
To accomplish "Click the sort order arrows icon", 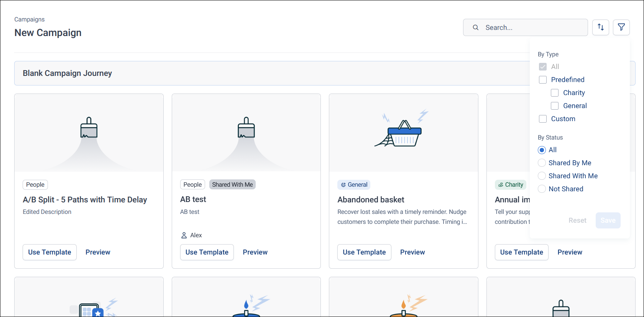I will coord(601,27).
